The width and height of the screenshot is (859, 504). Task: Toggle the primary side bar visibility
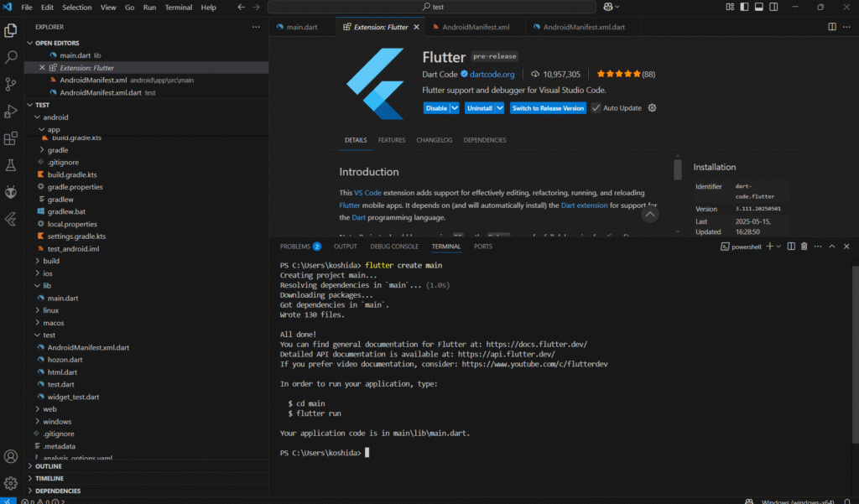coord(745,7)
